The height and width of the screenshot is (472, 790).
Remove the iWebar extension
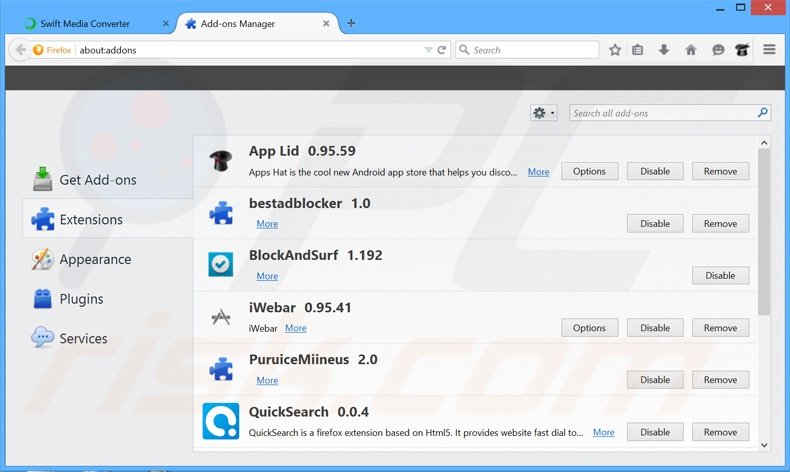(x=720, y=328)
